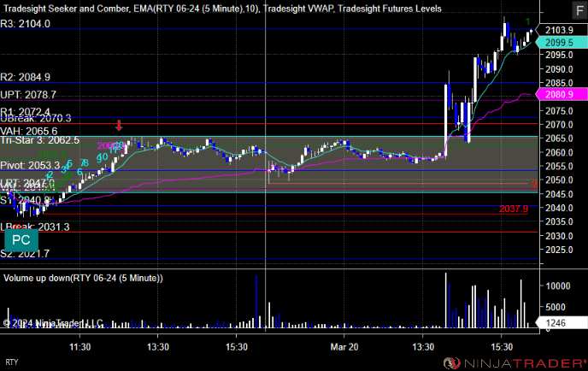The height and width of the screenshot is (371, 588).
Task: Select the Pivot: 2053.3 label
Action: click(x=30, y=166)
